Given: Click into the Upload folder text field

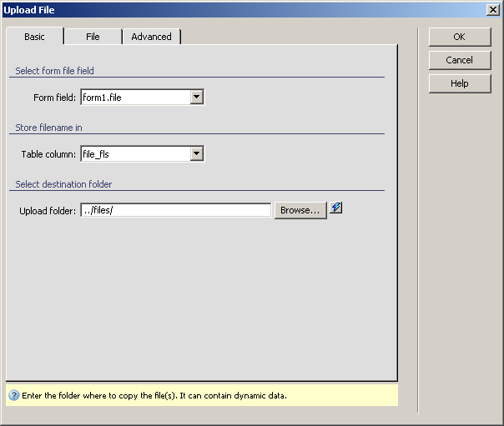Looking at the screenshot, I should pos(175,210).
